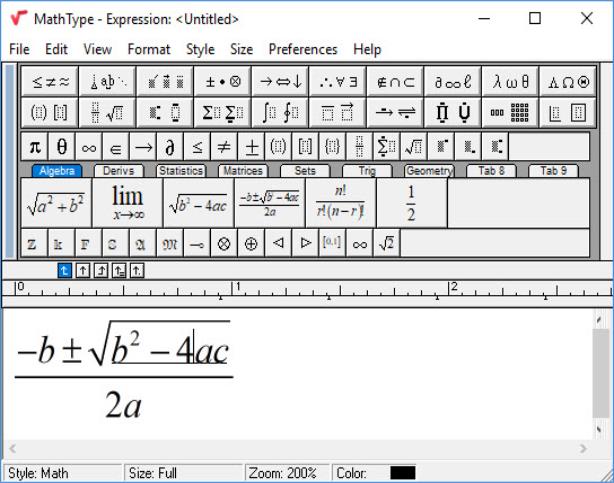This screenshot has height=483, width=614.
Task: Open the underbar and overbar templates palette
Action: (338, 113)
